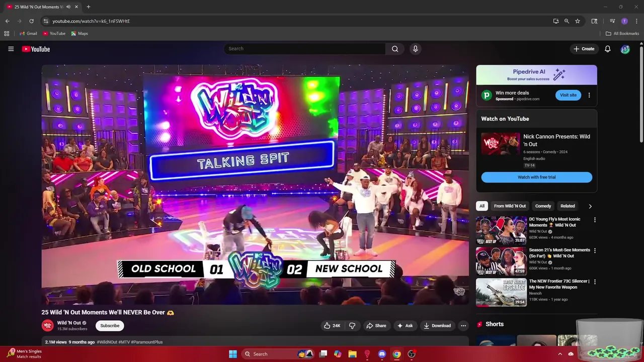Open YouTube notifications bell

[x=607, y=49]
